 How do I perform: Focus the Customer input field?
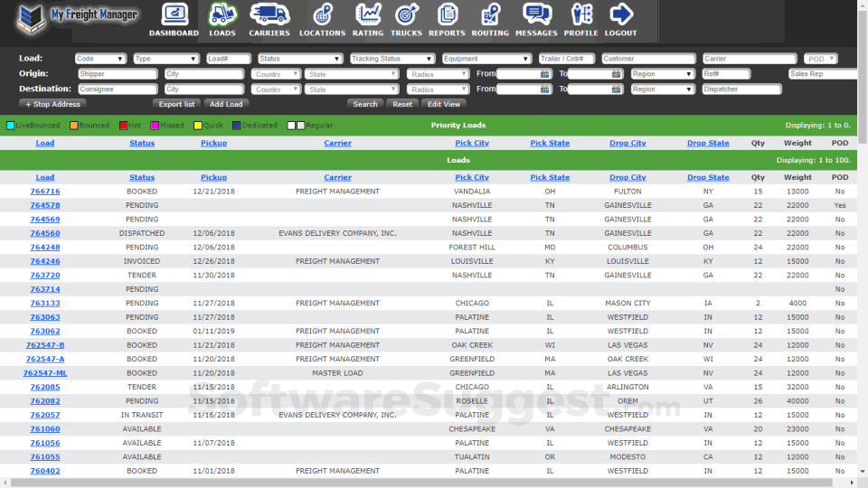(x=648, y=59)
